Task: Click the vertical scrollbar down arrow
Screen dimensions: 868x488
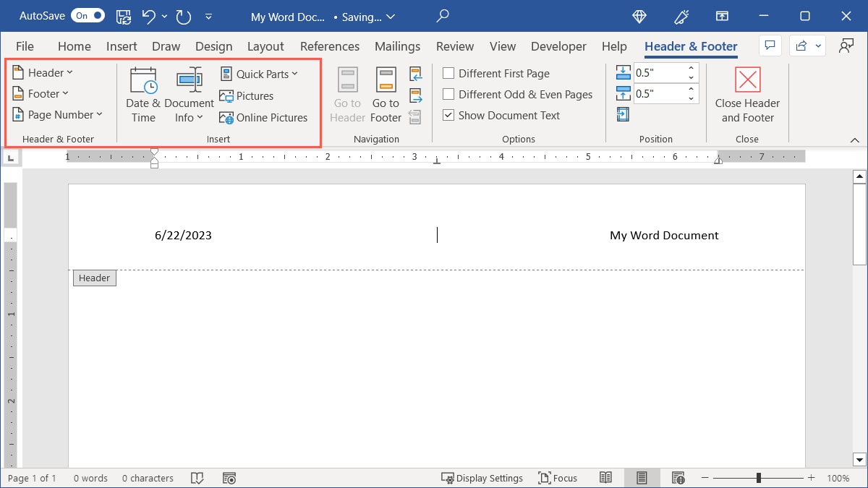Action: [859, 460]
